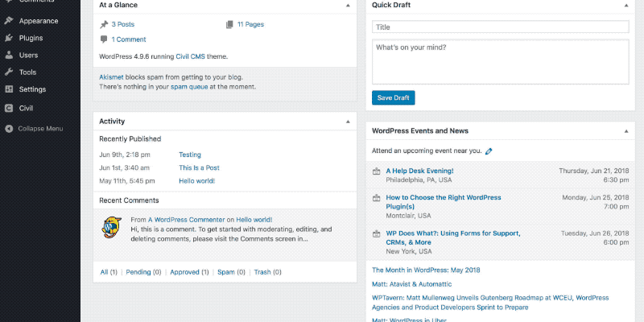Open the Testing post link
The height and width of the screenshot is (322, 644).
click(x=190, y=155)
